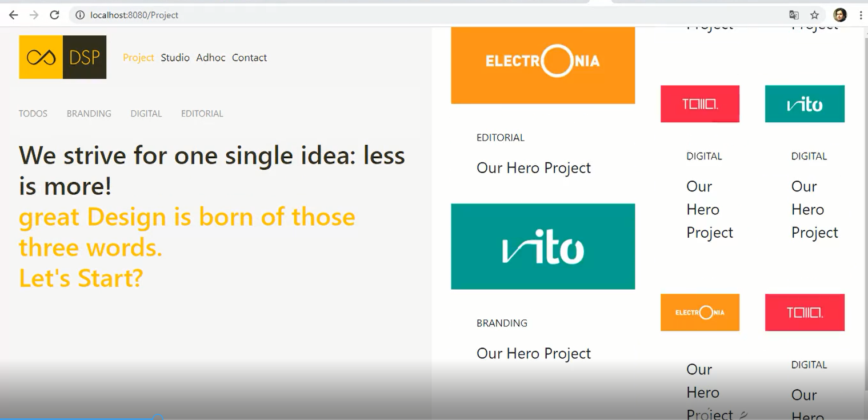The image size is (868, 420).
Task: Open the large Electronia orange thumbnail
Action: click(x=543, y=65)
